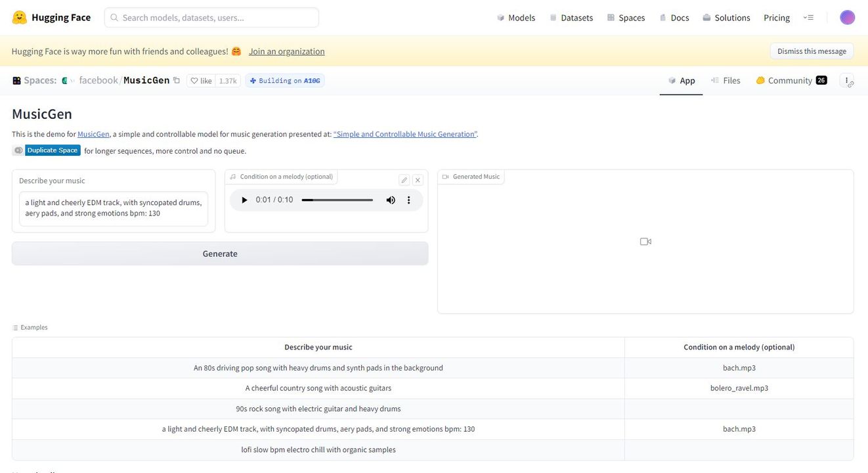This screenshot has height=473, width=868.
Task: Select the light and cheerly EDM track example row
Action: [x=318, y=429]
